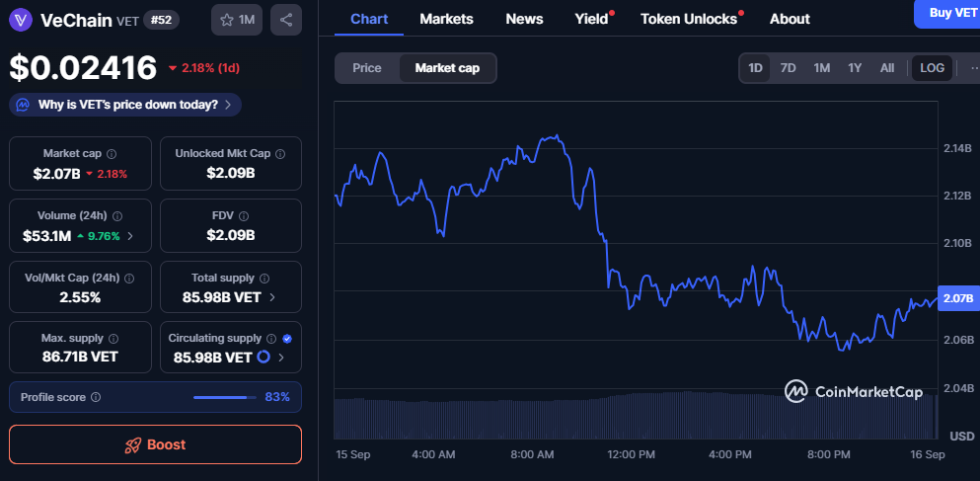Click info icon beside Vol/Mkt Cap (24h)

129,278
